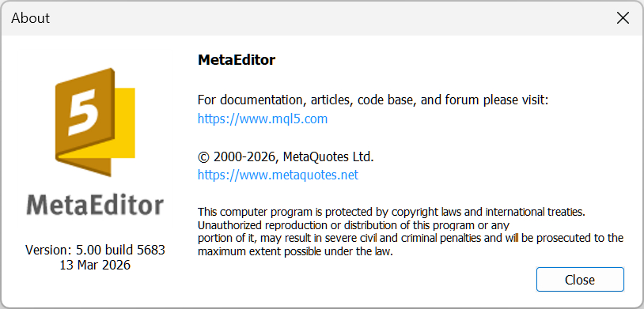The image size is (644, 309).
Task: Click the gray MetaEditor wordmark under the logo
Action: [95, 205]
